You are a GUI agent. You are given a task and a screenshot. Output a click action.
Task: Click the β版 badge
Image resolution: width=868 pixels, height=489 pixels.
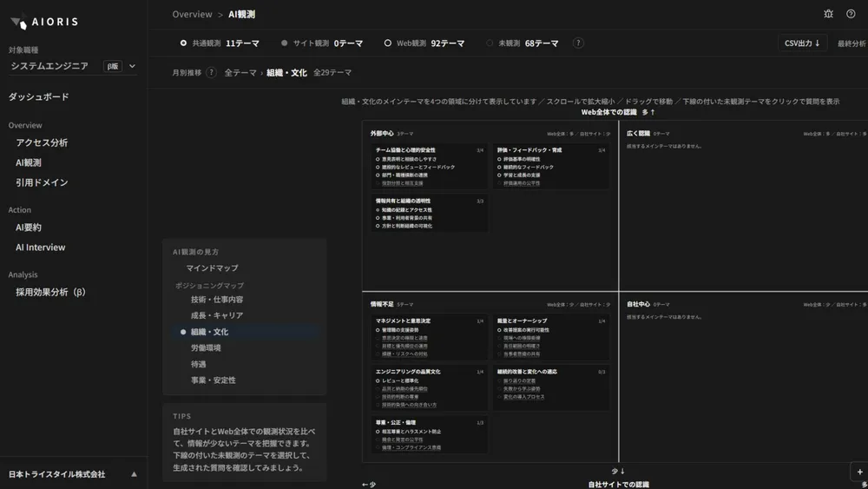[x=112, y=67]
